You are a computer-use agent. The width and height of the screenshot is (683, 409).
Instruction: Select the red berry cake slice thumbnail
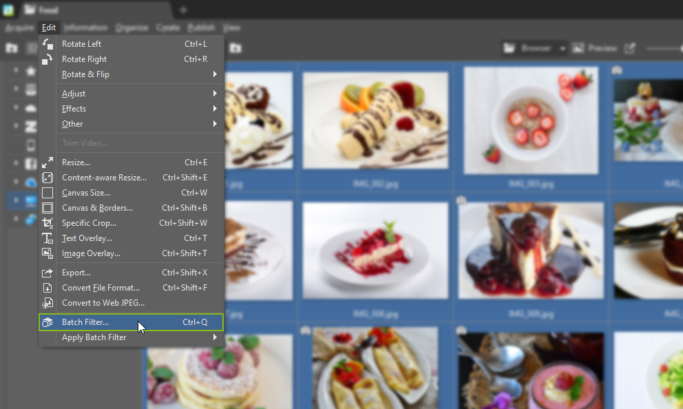(x=375, y=250)
